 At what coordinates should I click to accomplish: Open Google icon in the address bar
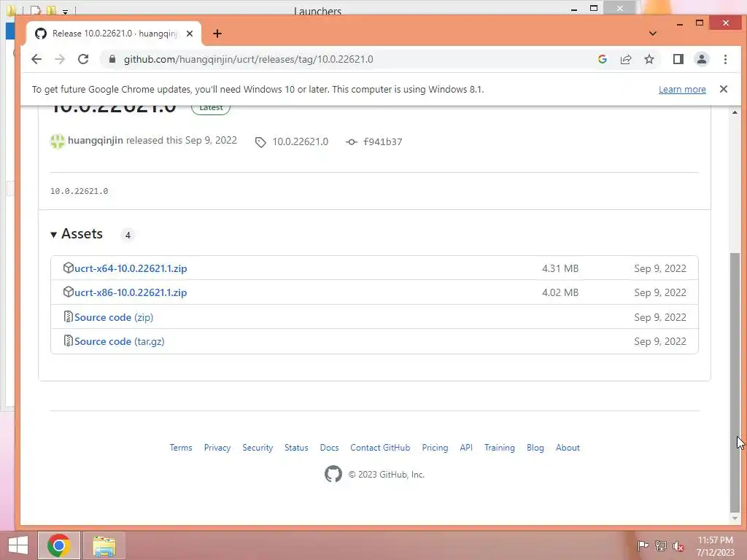click(602, 59)
